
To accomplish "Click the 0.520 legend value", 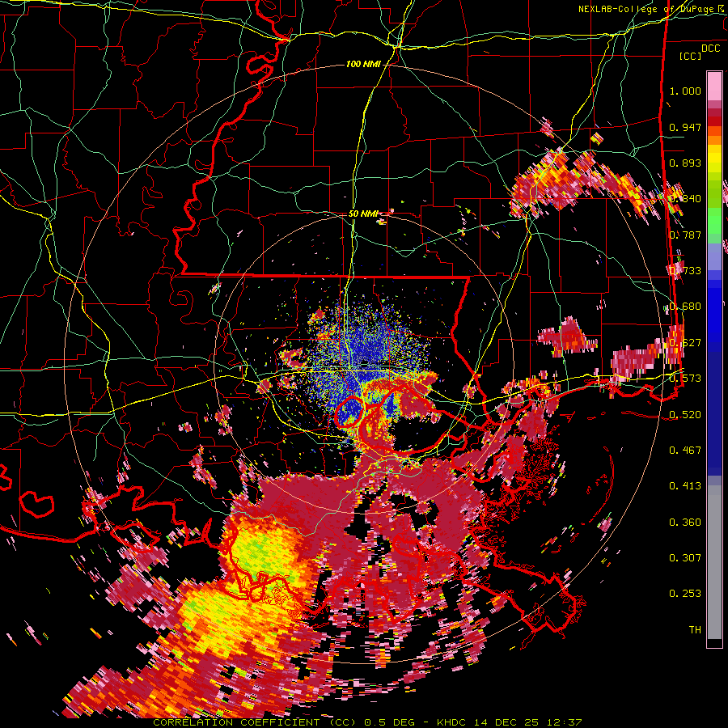I will click(685, 413).
